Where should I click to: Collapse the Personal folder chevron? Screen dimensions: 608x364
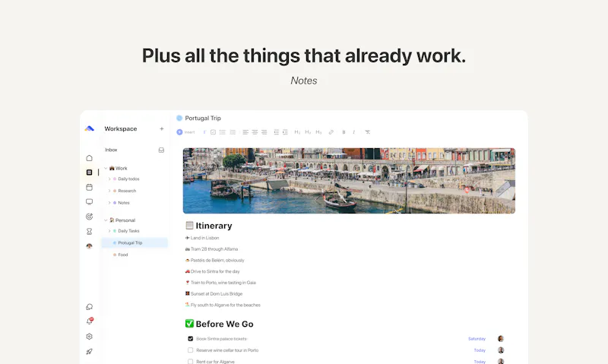point(106,220)
